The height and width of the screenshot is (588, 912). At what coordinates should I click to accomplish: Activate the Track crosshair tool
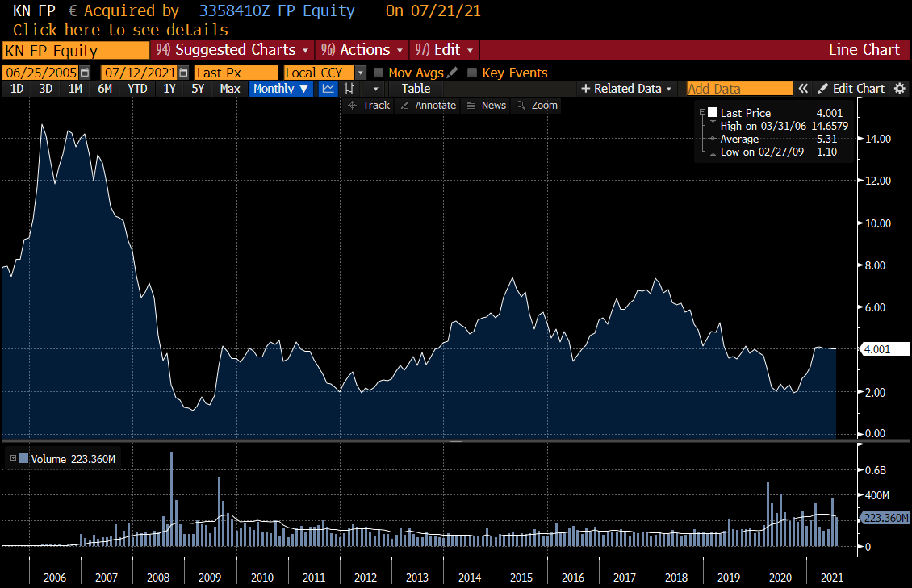tap(369, 105)
